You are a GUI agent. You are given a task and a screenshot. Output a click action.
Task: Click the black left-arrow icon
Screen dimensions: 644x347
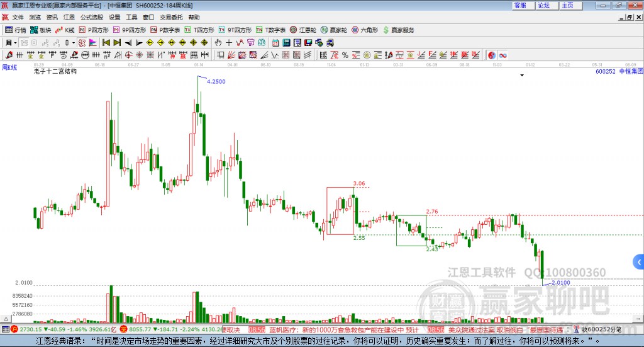pyautogui.click(x=128, y=43)
